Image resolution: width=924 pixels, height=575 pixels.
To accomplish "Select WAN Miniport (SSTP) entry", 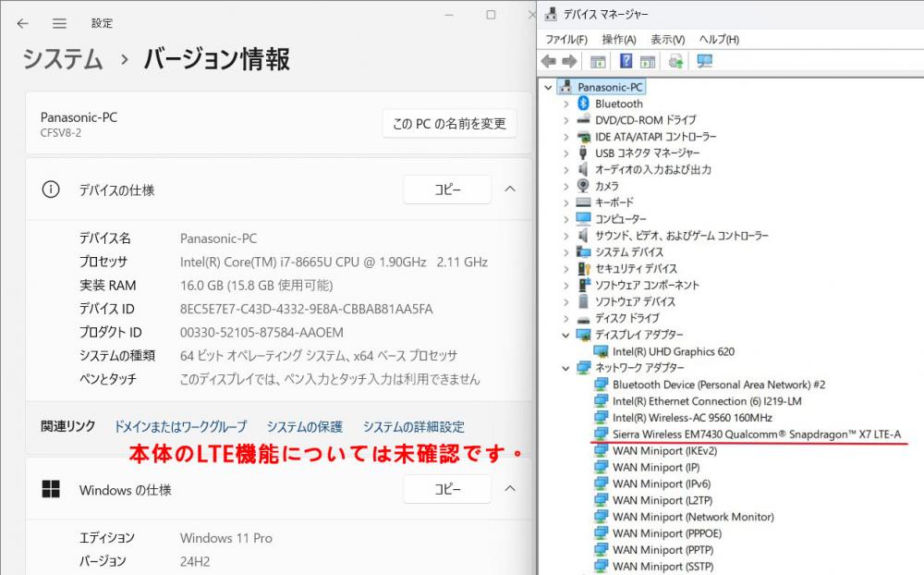I will 663,566.
